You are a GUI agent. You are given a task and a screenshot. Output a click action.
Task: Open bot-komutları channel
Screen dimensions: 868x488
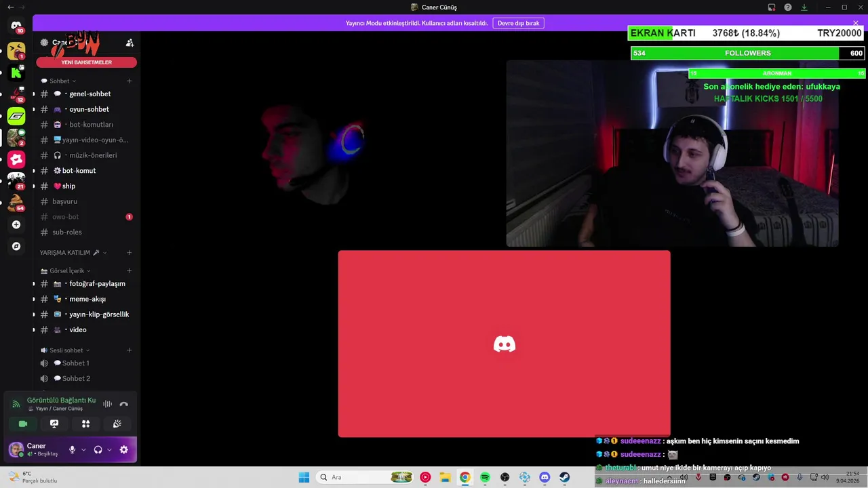point(87,125)
